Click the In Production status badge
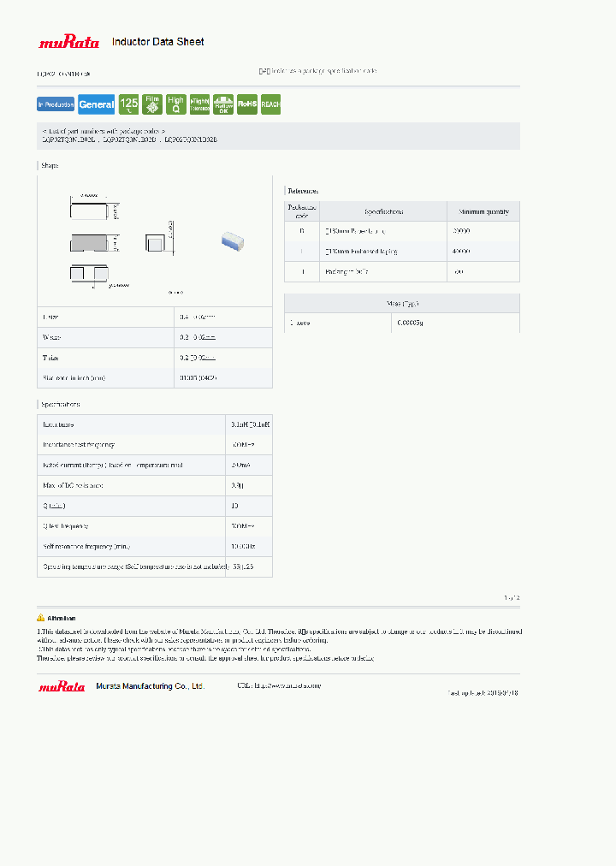Image resolution: width=616 pixels, height=866 pixels. click(x=56, y=104)
